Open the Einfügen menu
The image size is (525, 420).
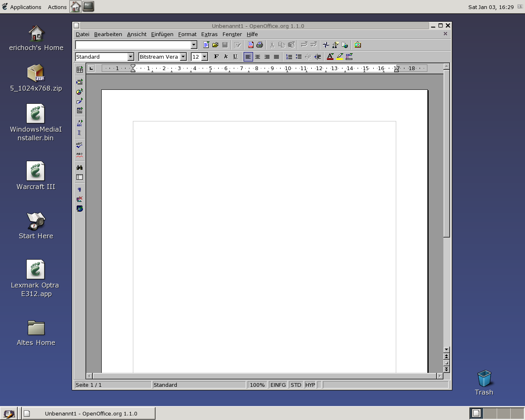coord(162,34)
